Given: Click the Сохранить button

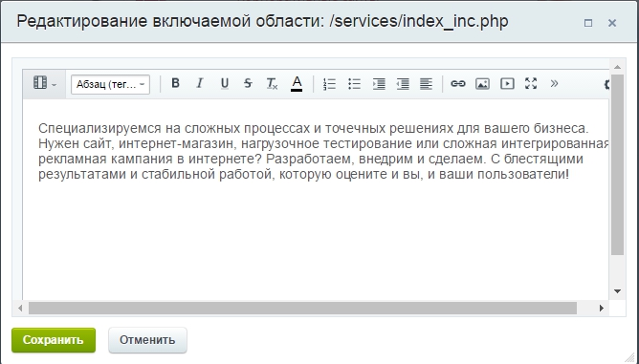Looking at the screenshot, I should click(x=54, y=340).
